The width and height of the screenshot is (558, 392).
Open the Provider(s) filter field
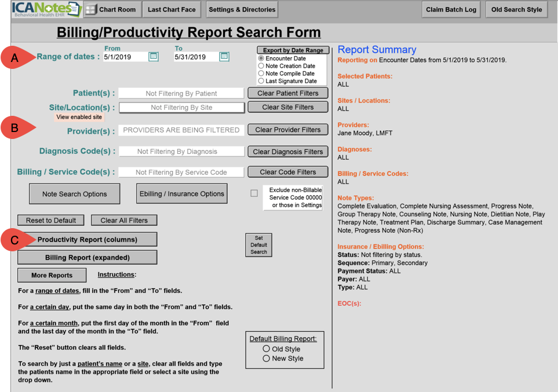tap(181, 130)
